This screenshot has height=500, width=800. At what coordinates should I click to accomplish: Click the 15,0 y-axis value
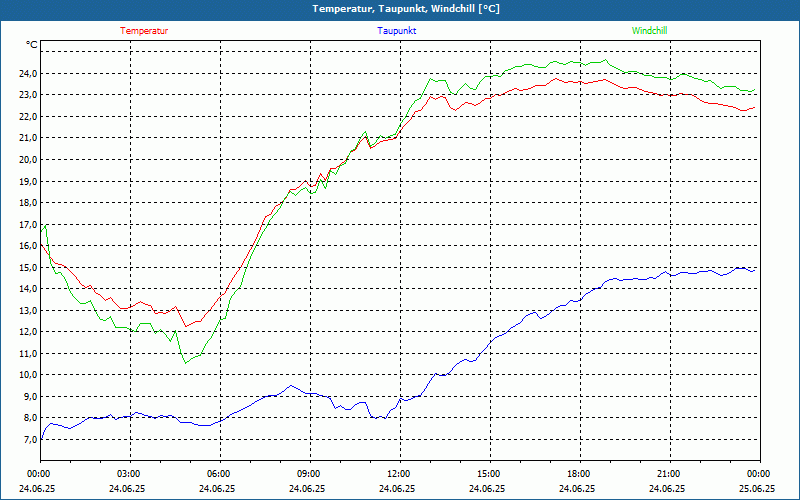point(28,267)
